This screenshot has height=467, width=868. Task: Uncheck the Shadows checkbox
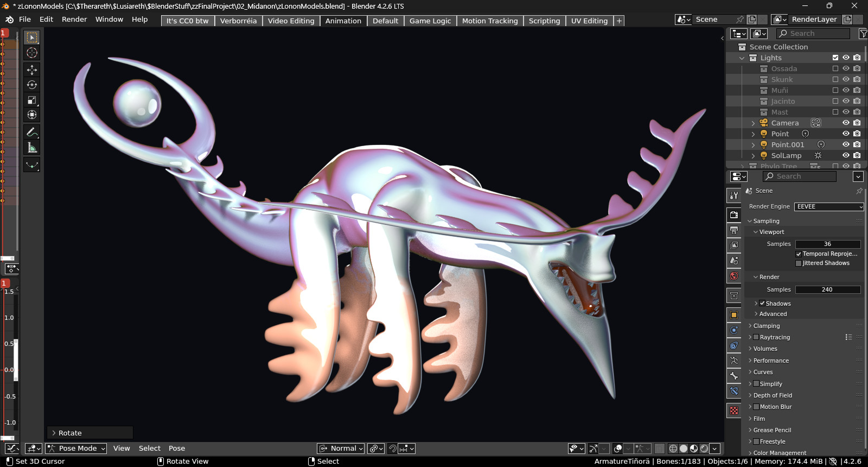coord(762,304)
